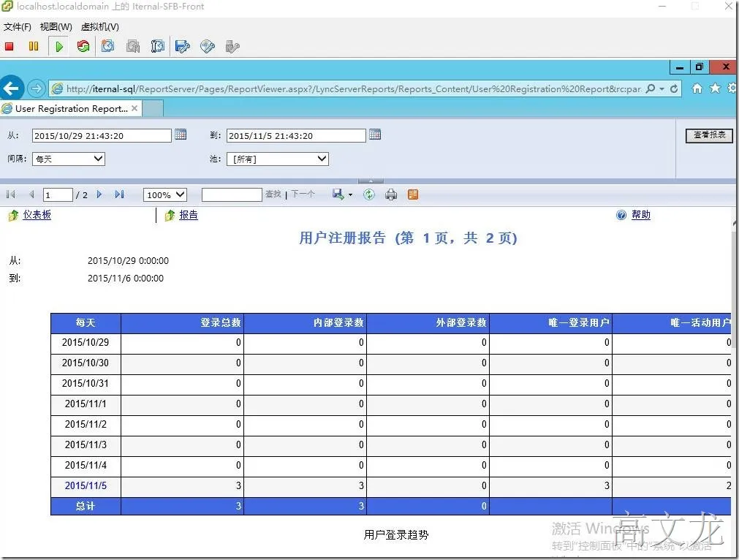Click the 总计 total row label

[86, 506]
